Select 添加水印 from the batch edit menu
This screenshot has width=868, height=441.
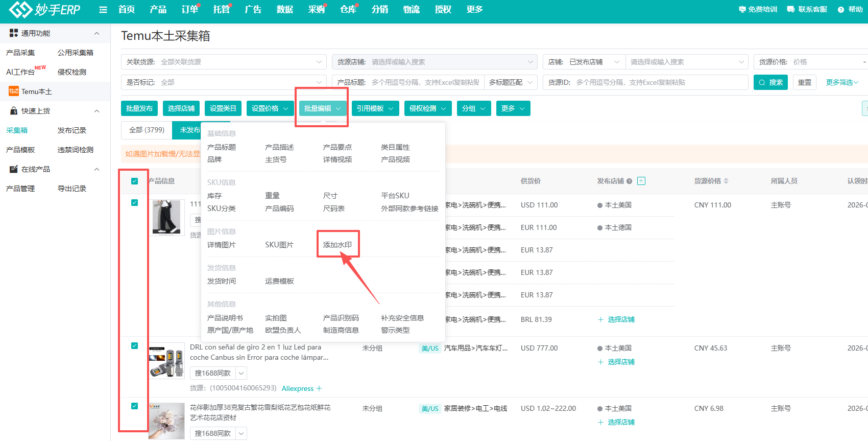[337, 245]
